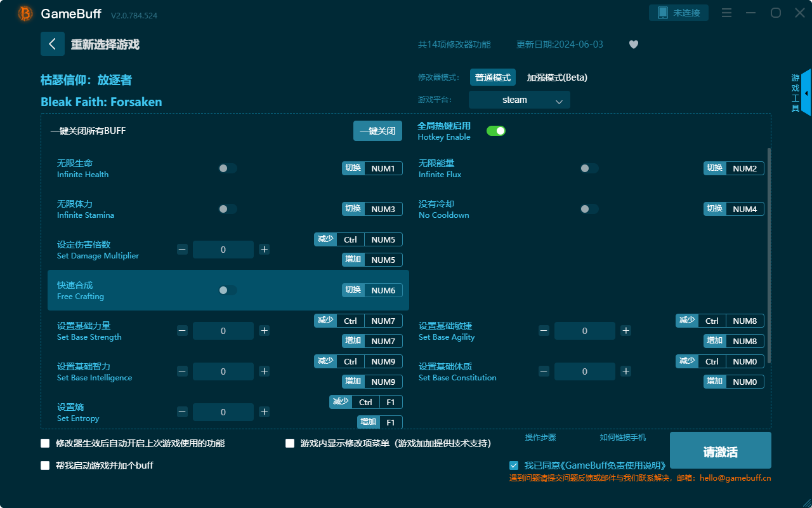Disable the global Hotkey Enable switch

496,131
